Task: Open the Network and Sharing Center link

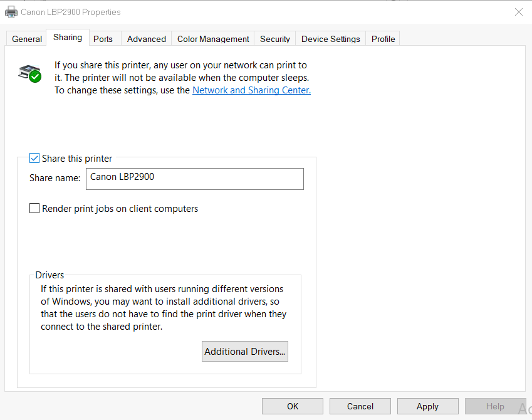Action: point(251,90)
